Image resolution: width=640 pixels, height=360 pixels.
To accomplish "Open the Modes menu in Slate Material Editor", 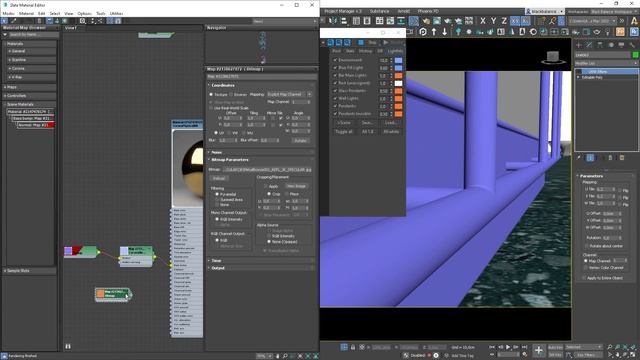I will point(8,13).
